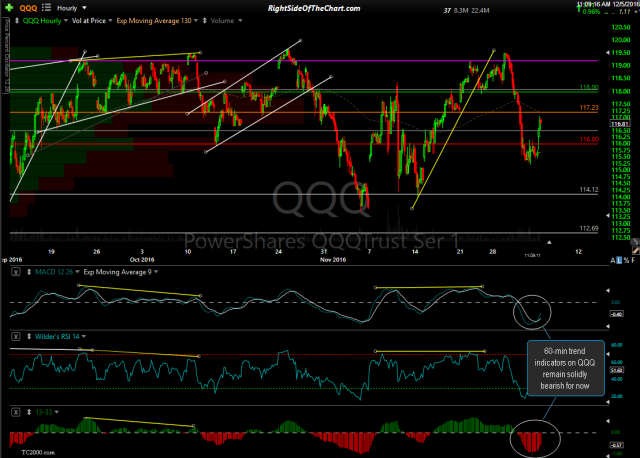The image size is (640, 458).
Task: Click price scale arrow near 113.25
Action: click(x=608, y=216)
